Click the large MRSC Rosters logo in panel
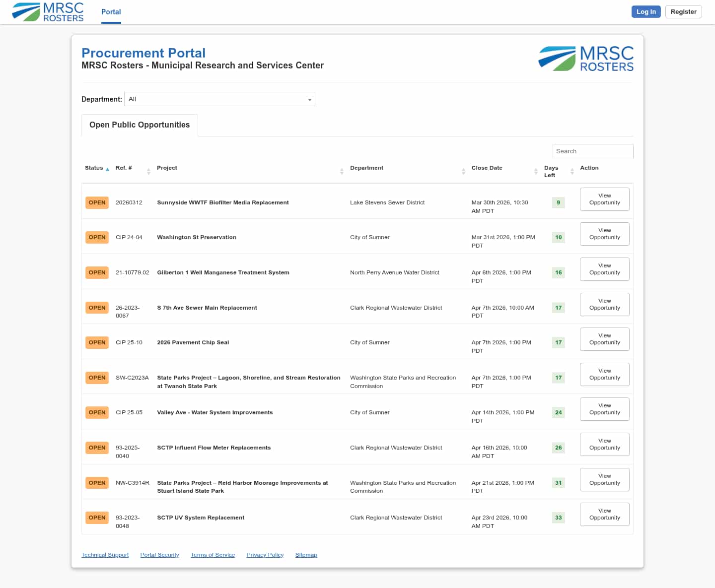This screenshot has height=588, width=715. 586,59
